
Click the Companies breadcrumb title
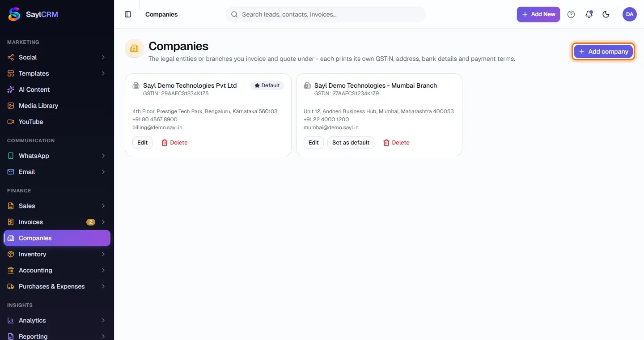coord(161,14)
